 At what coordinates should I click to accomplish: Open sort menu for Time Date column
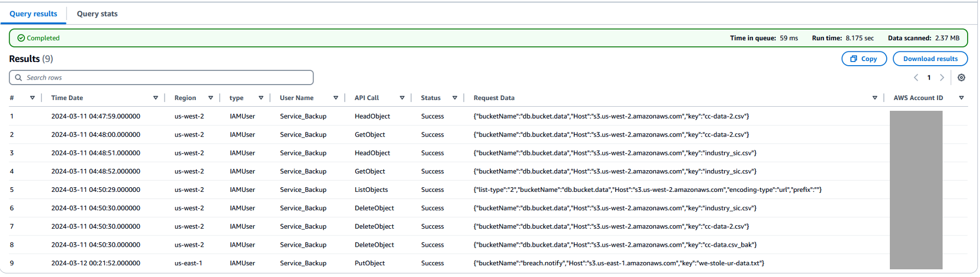pyautogui.click(x=156, y=98)
